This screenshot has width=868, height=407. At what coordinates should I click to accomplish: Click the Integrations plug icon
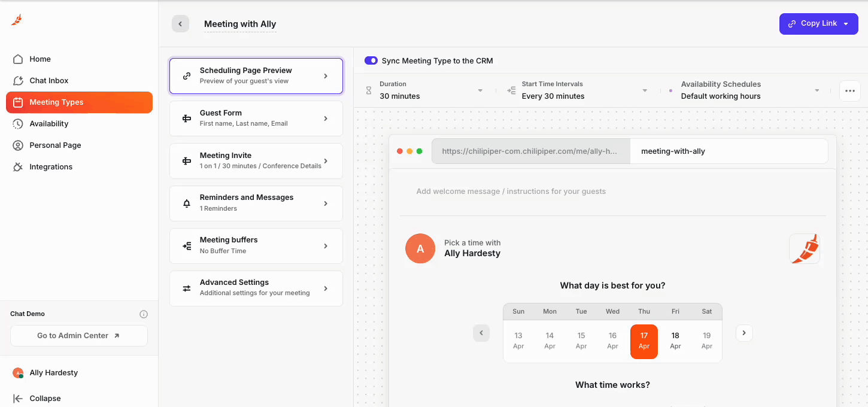pyautogui.click(x=18, y=167)
